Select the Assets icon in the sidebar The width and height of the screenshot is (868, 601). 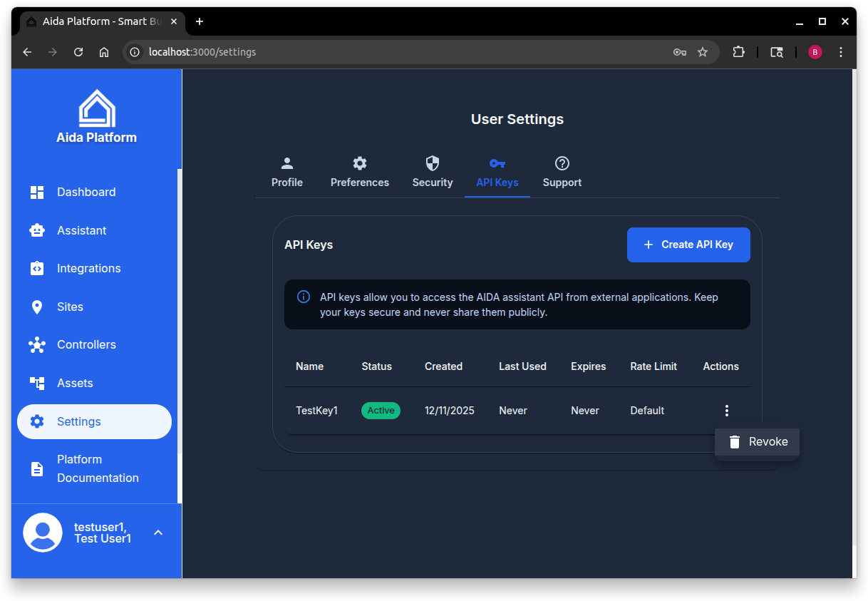point(37,383)
